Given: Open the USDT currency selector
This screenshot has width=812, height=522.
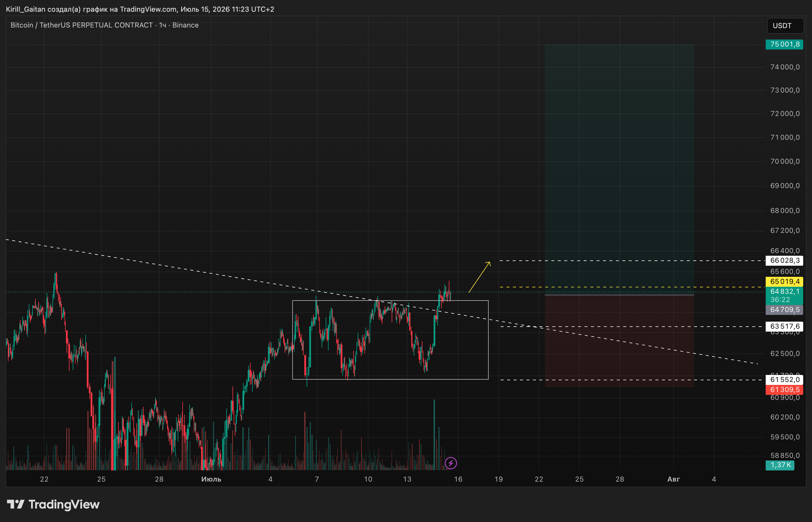Looking at the screenshot, I should (785, 26).
